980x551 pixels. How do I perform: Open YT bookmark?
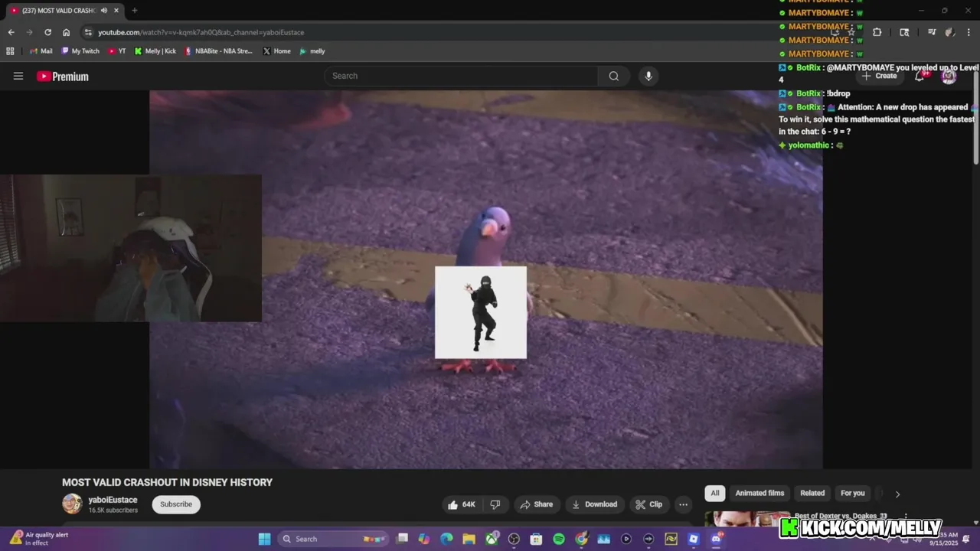click(117, 51)
